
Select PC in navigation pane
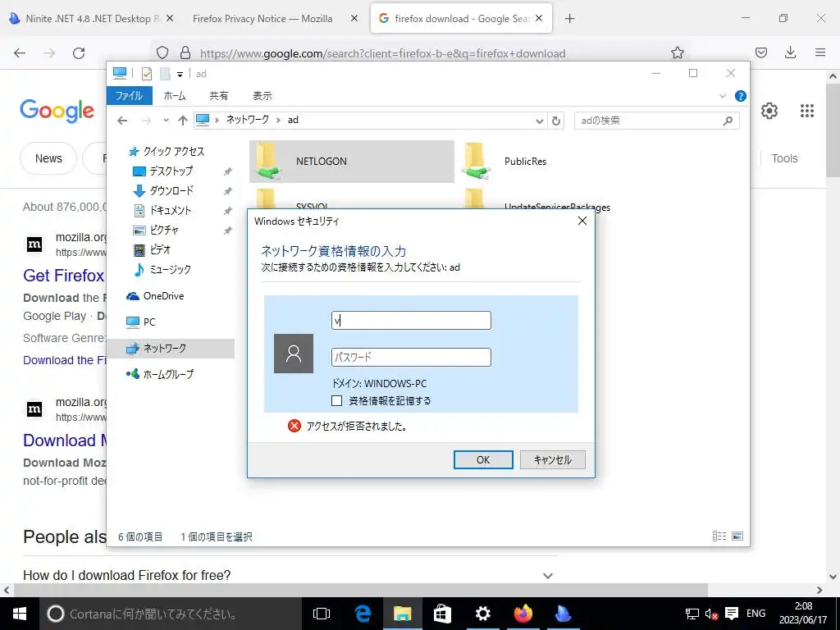click(x=148, y=322)
